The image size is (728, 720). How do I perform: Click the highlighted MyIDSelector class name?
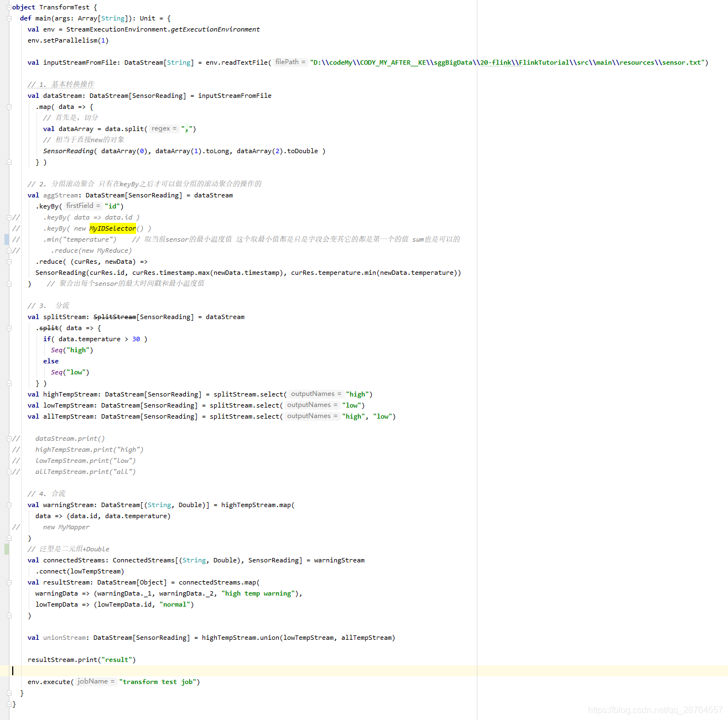(112, 228)
